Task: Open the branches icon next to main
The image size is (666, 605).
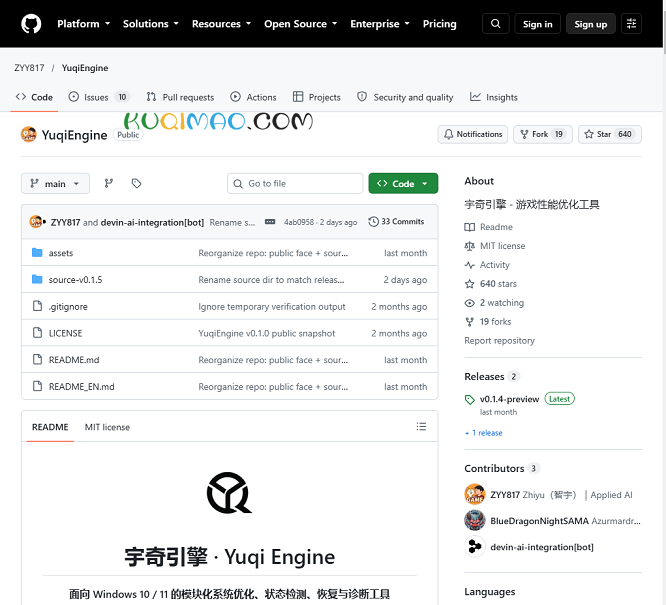Action: point(109,184)
